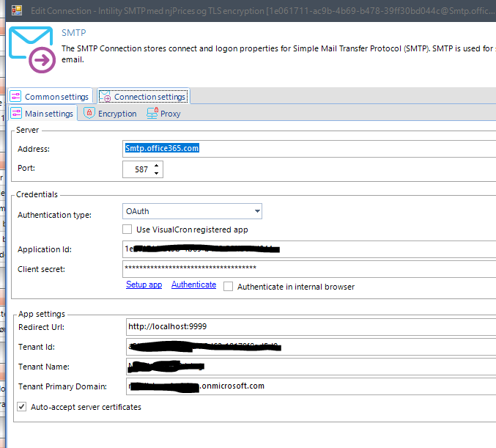Increase the Port number with up arrow

click(x=157, y=166)
